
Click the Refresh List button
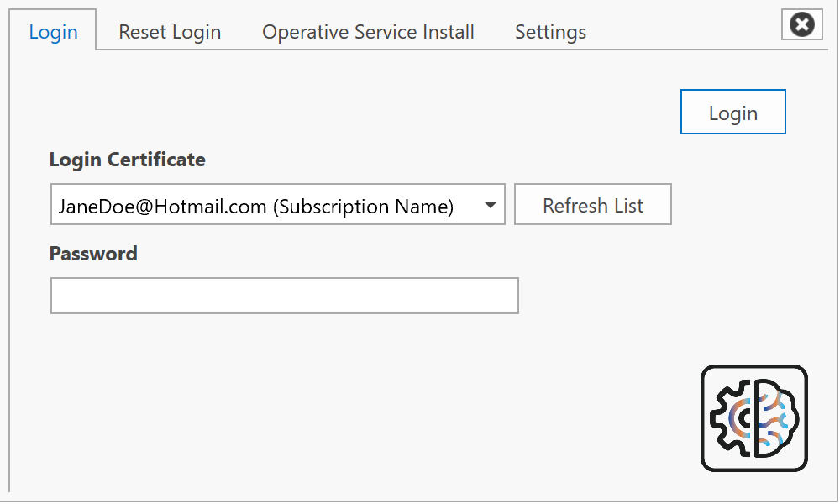pos(593,205)
